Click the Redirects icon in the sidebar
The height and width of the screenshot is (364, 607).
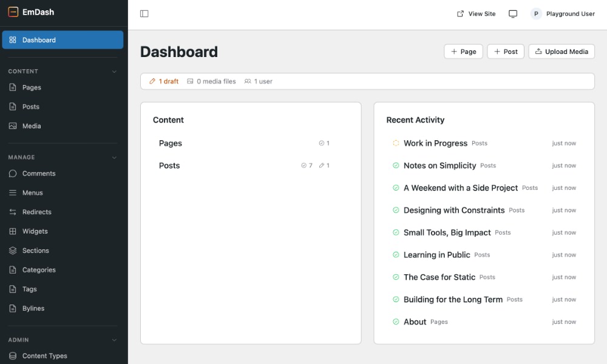coord(12,212)
